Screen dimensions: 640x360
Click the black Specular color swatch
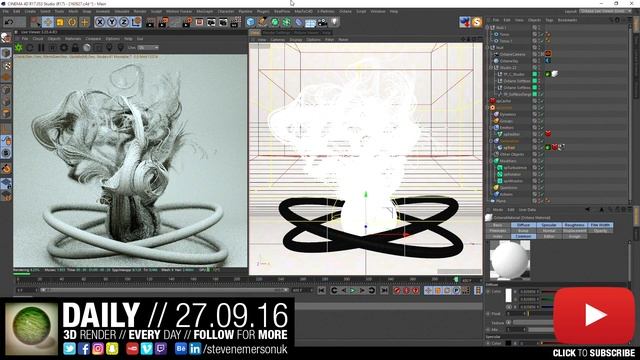coord(508,343)
